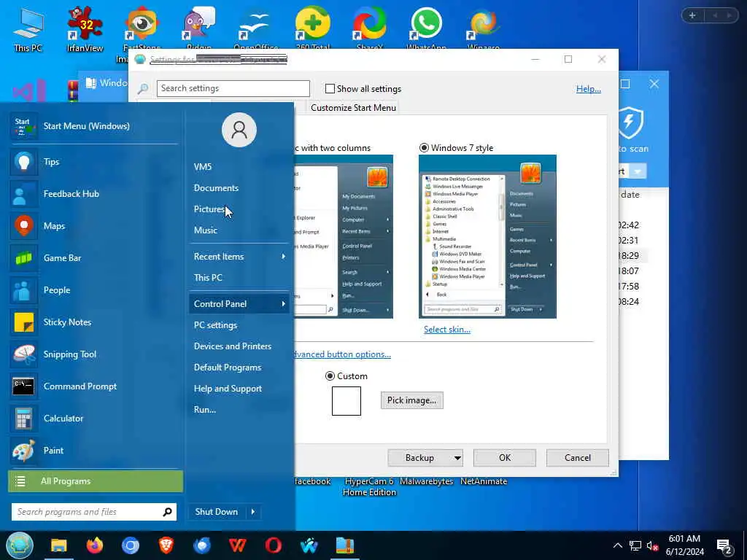The height and width of the screenshot is (560, 747).
Task: Open taskbar clock showing 6:01 AM
Action: [684, 545]
